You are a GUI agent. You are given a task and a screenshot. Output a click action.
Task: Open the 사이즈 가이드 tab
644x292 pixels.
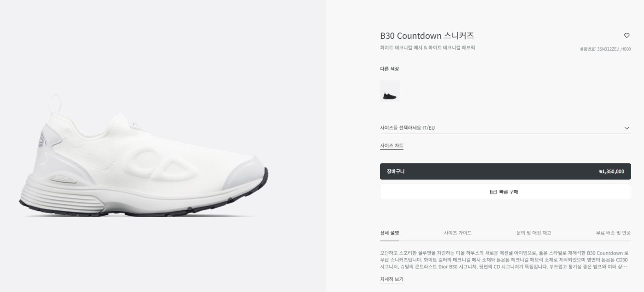click(x=458, y=233)
